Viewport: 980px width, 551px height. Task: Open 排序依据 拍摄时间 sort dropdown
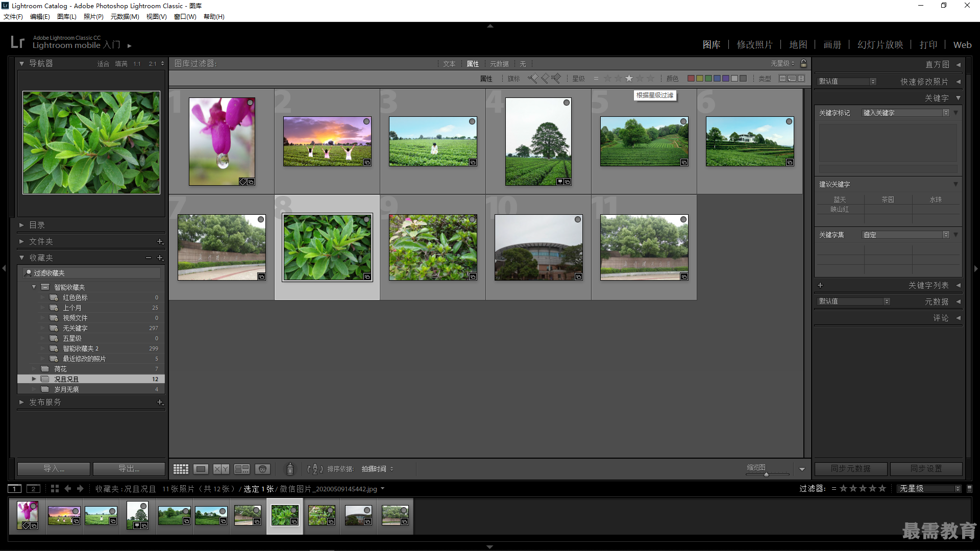tap(377, 469)
